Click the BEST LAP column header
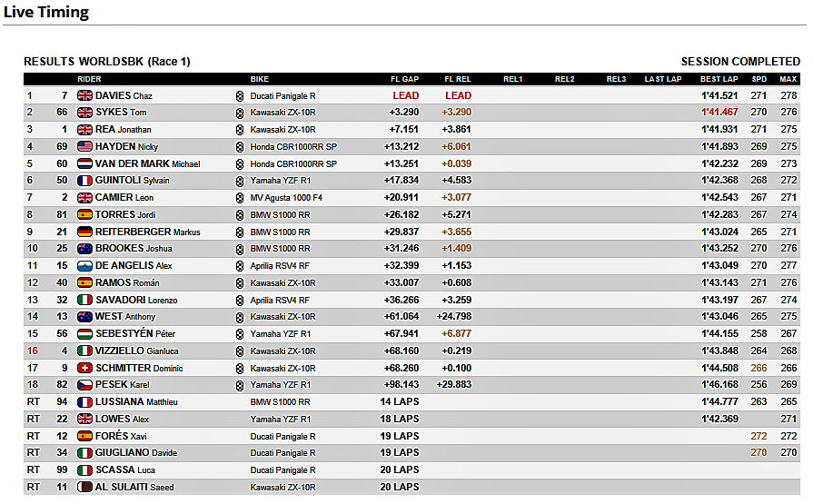Viewport: 813px width, 504px height. tap(719, 79)
